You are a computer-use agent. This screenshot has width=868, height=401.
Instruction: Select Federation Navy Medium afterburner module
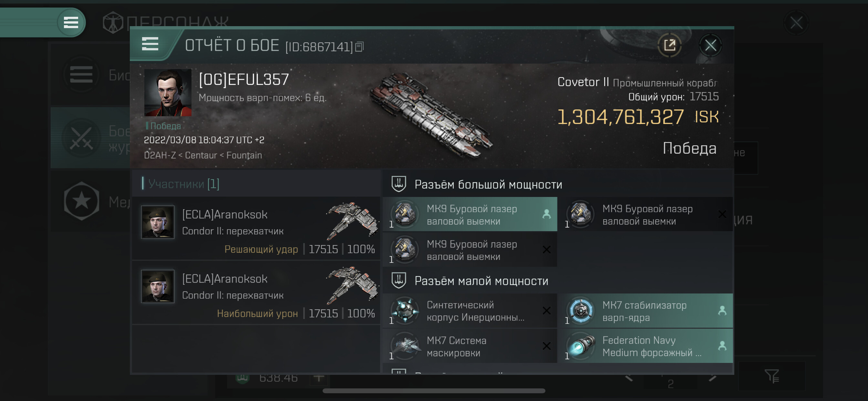(645, 346)
